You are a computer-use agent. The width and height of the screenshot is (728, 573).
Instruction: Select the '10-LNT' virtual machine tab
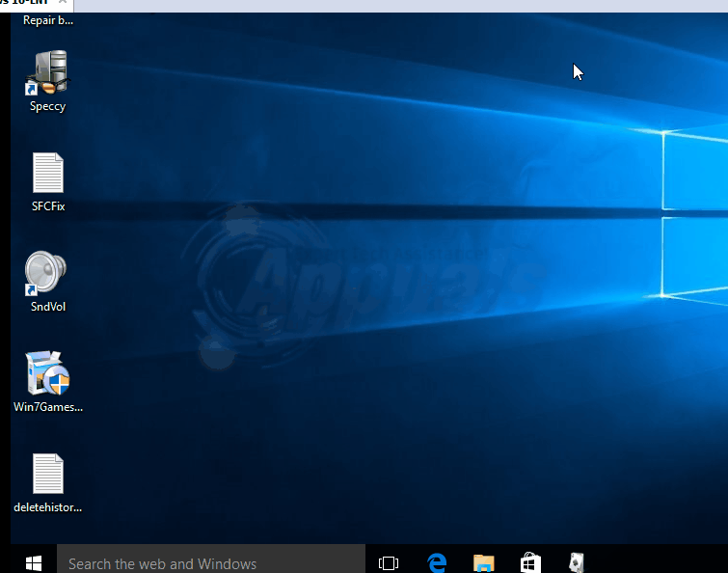point(24,3)
